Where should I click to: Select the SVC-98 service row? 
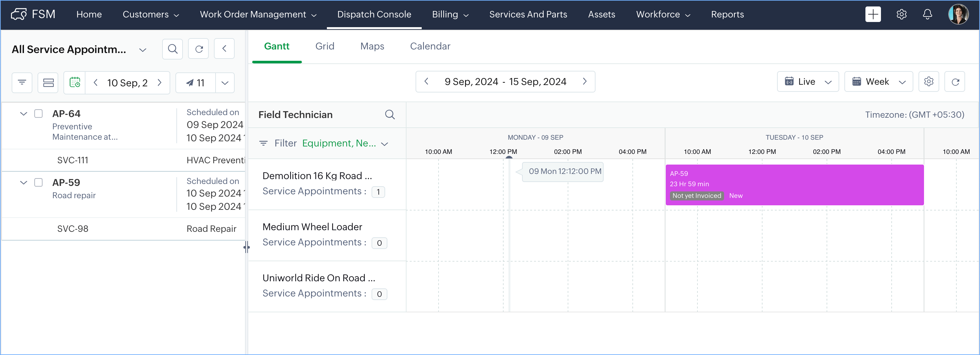[x=124, y=229]
